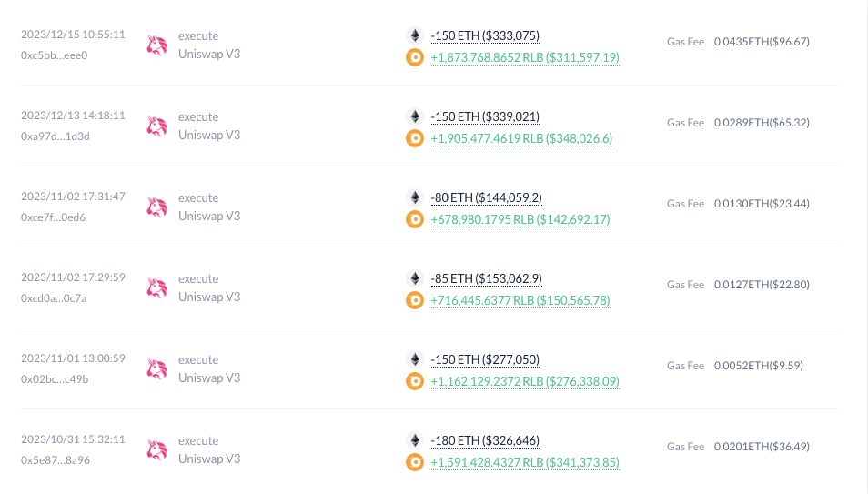The image size is (868, 494).
Task: Open transaction hash 0xa97d...1d3d
Action: pos(56,136)
